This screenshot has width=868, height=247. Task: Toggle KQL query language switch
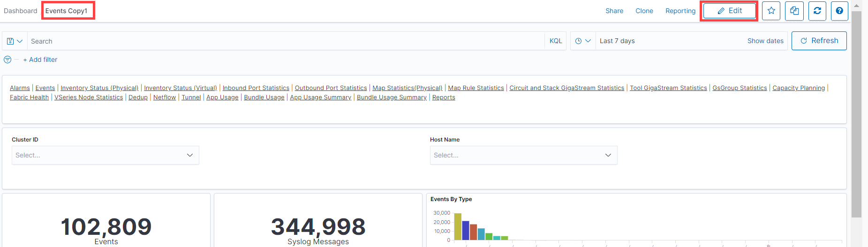tap(556, 41)
